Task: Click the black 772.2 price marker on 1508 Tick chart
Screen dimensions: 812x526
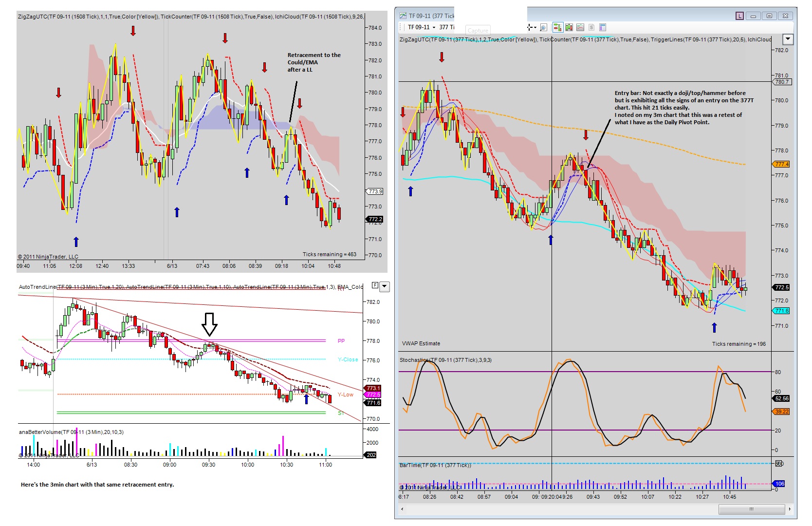Action: tap(375, 219)
